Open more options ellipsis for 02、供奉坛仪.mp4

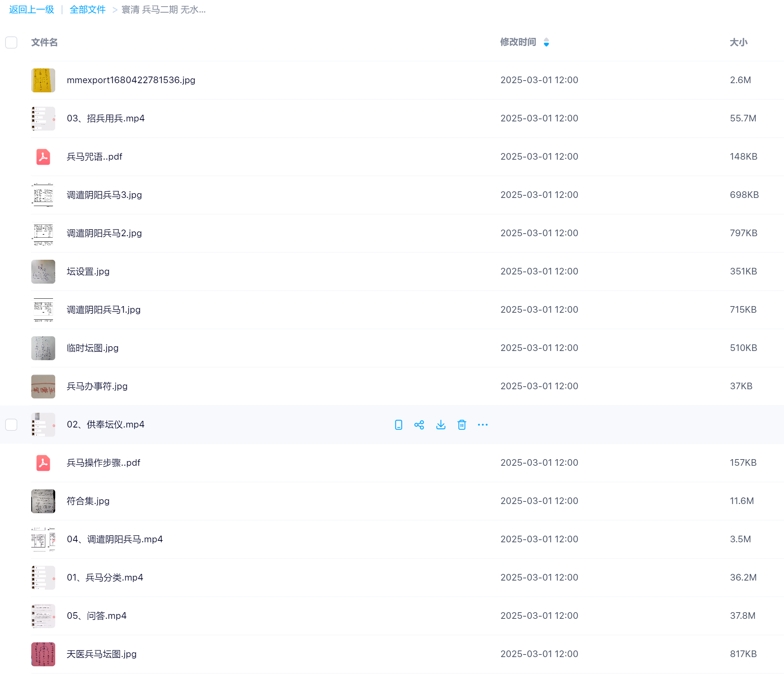[x=483, y=425]
